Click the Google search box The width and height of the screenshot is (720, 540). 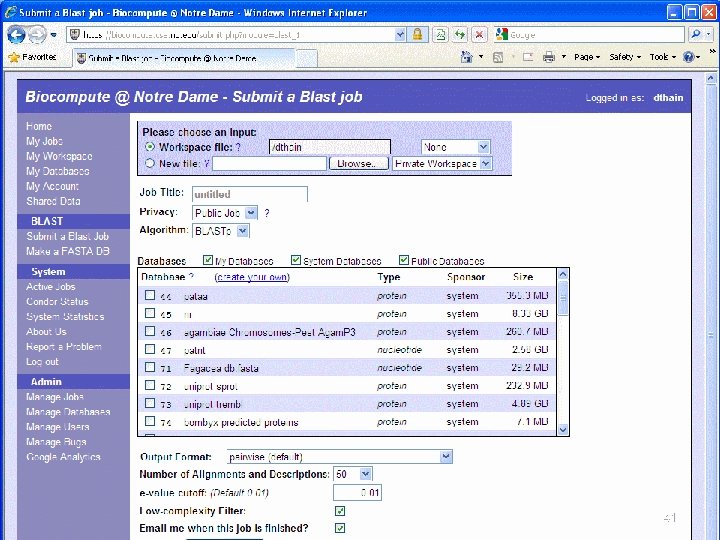click(x=590, y=34)
